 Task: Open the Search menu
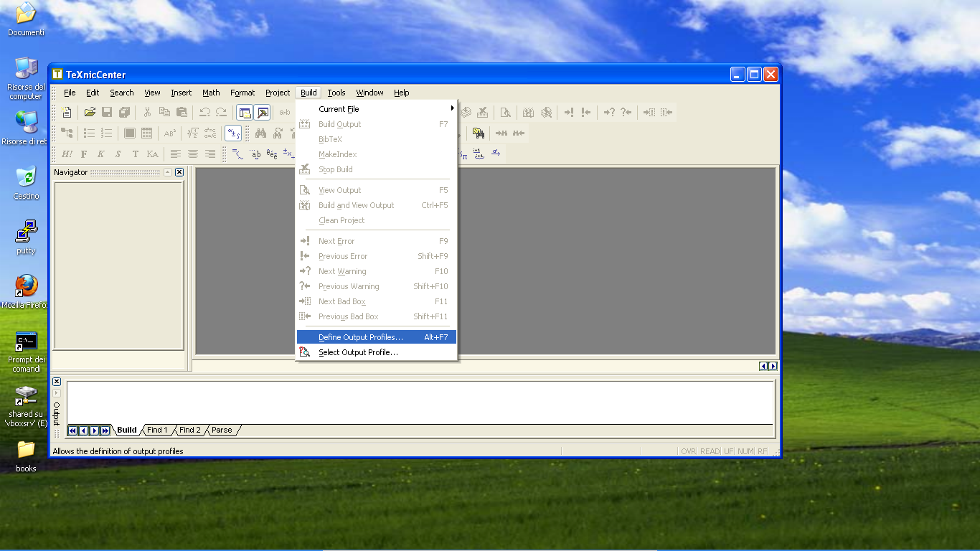[122, 93]
